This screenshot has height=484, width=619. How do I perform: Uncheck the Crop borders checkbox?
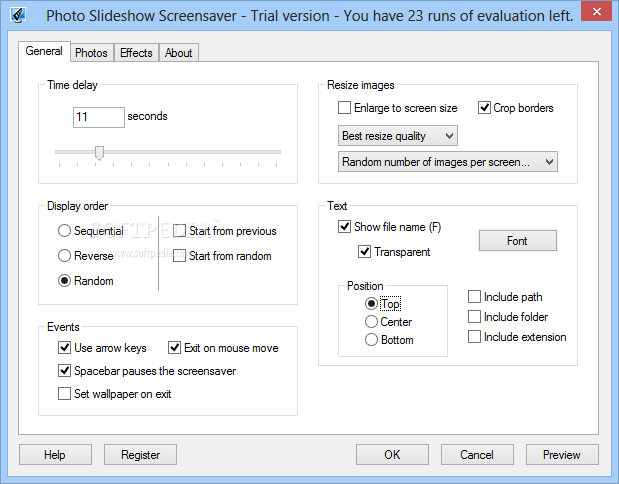pyautogui.click(x=484, y=108)
